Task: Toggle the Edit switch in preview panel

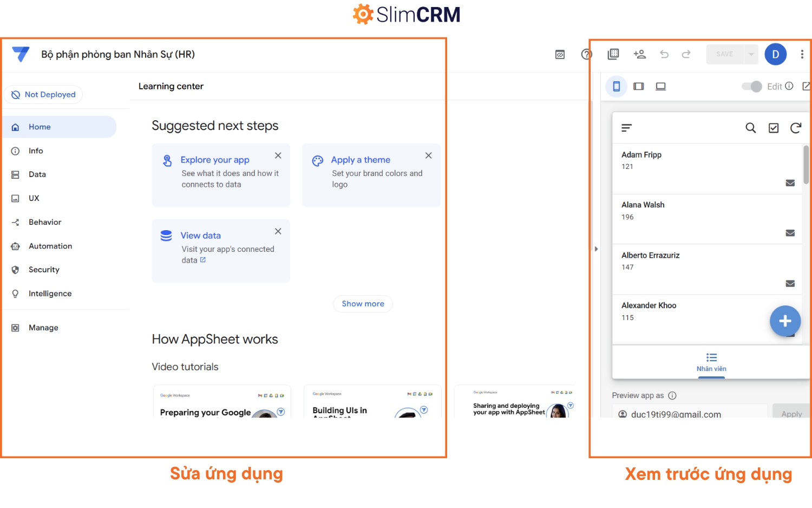Action: pos(751,86)
